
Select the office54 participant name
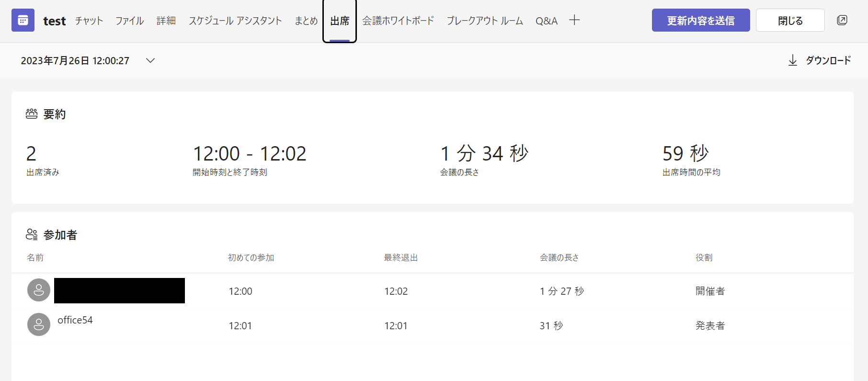(75, 320)
